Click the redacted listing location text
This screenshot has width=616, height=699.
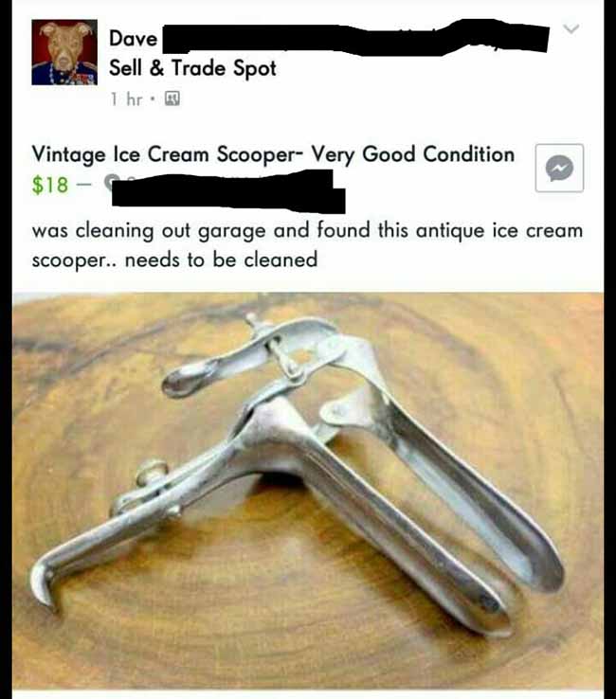[x=228, y=190]
